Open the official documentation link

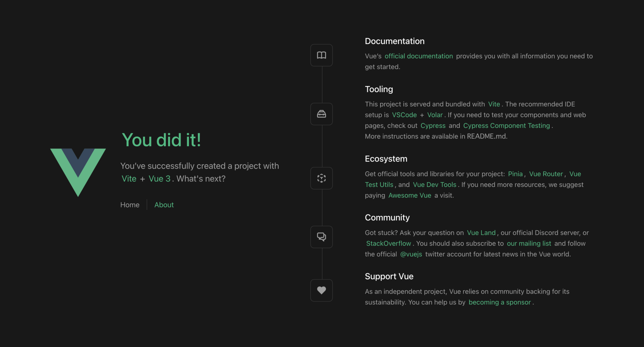point(419,56)
